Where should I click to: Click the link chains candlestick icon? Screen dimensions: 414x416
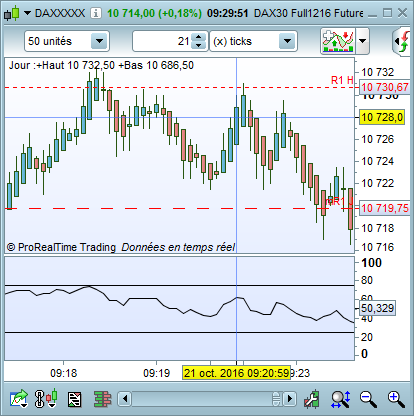pos(46,398)
